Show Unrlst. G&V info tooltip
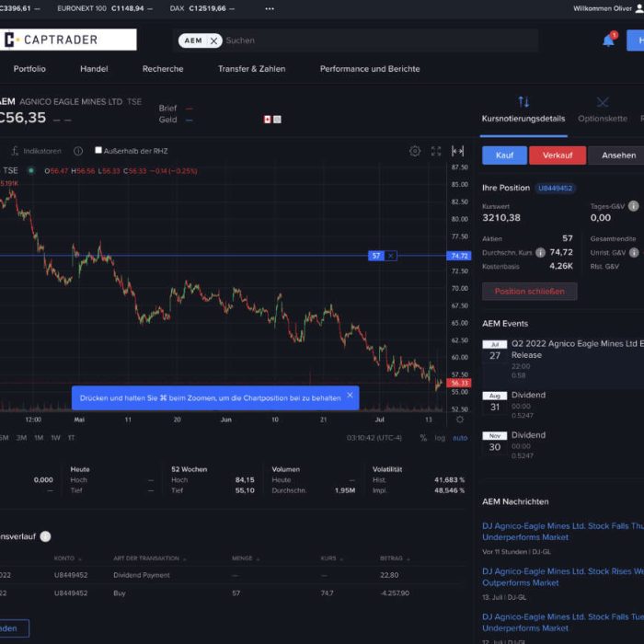 point(634,253)
